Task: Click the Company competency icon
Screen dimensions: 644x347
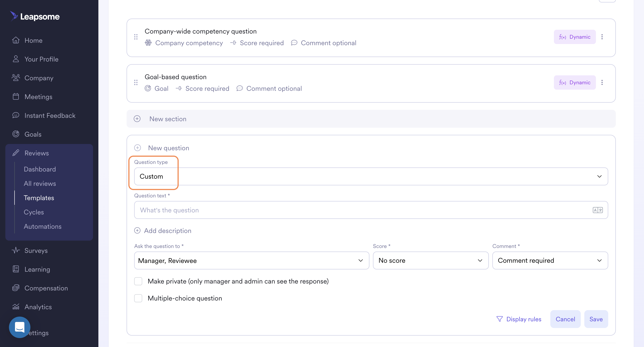Action: pos(148,43)
